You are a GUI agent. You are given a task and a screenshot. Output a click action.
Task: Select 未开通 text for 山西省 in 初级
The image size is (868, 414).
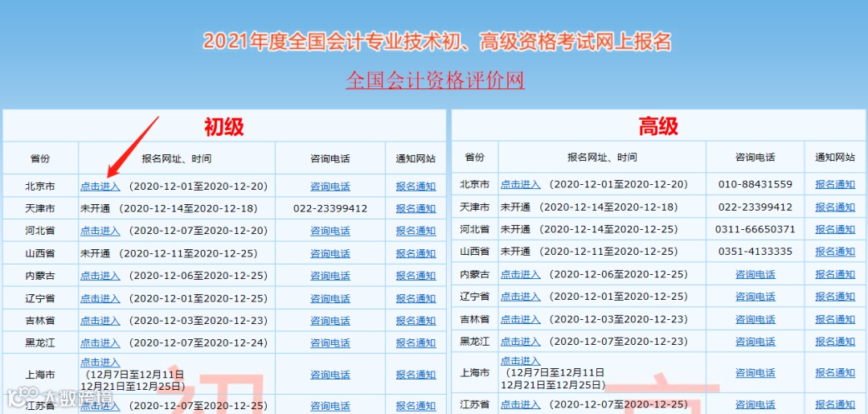point(95,253)
